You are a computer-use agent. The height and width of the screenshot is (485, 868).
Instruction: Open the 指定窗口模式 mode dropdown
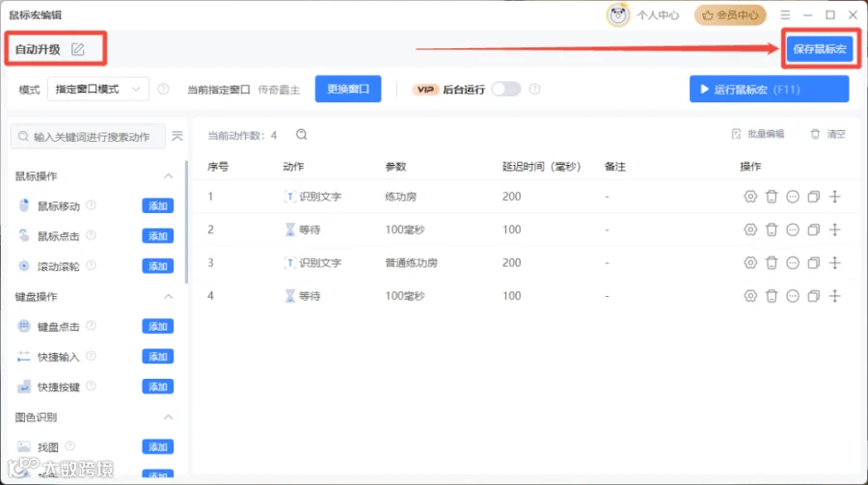98,89
